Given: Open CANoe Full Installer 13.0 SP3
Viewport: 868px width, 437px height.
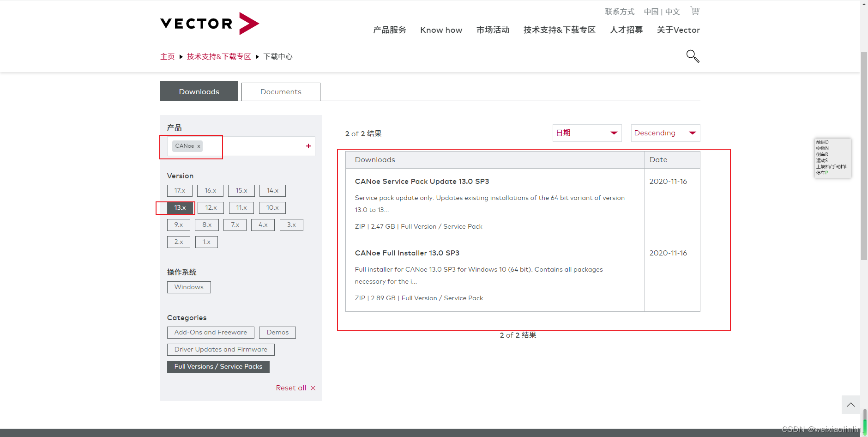Looking at the screenshot, I should pyautogui.click(x=407, y=253).
